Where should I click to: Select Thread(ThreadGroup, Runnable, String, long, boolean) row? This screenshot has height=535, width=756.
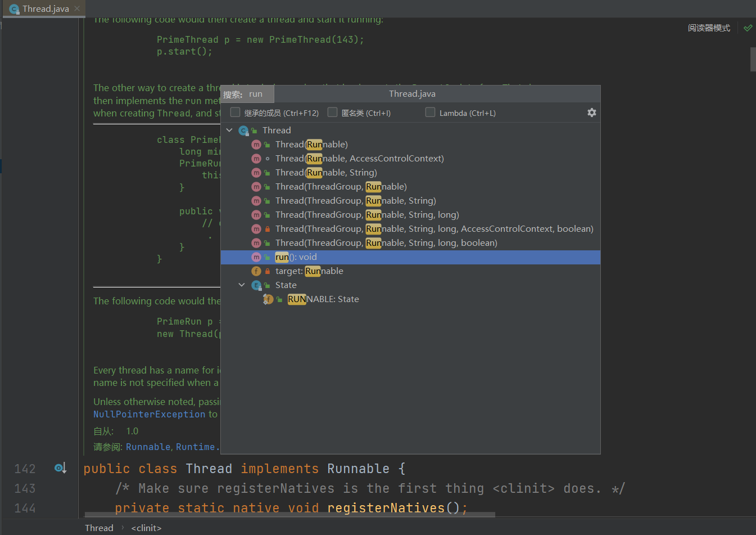click(x=410, y=242)
